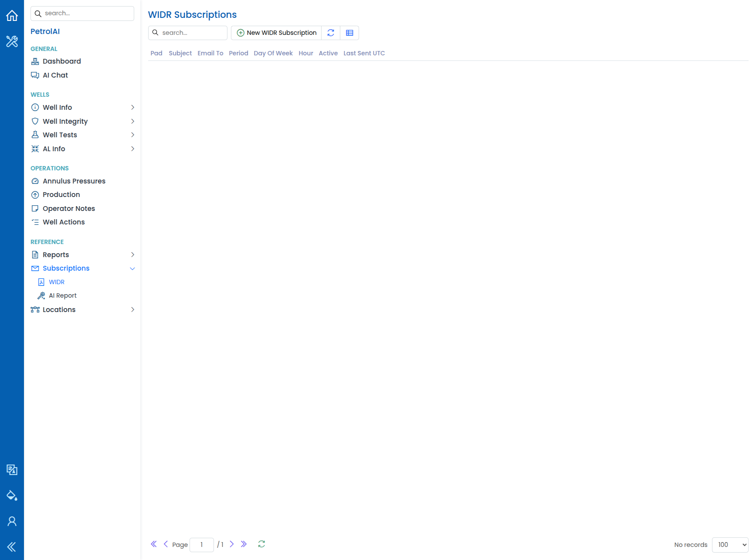
Task: Go to first page of results
Action: 153,544
